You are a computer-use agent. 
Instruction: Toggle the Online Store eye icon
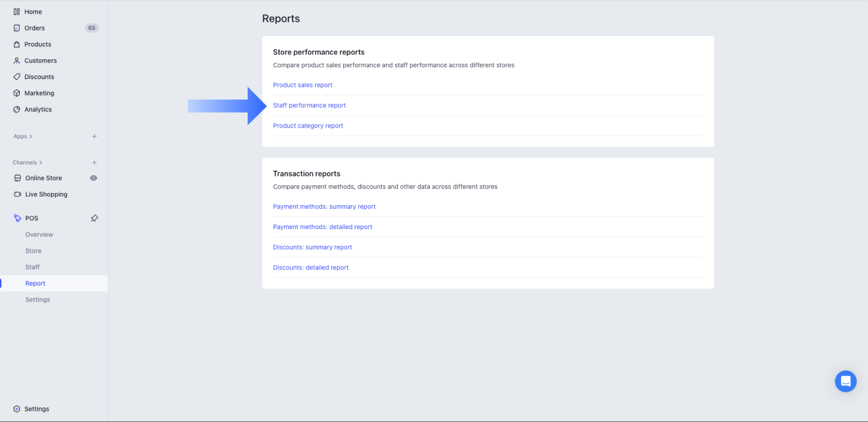(93, 178)
